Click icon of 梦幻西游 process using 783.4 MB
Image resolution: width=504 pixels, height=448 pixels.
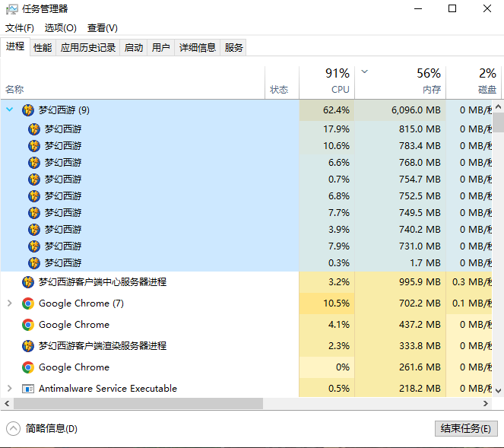point(34,146)
